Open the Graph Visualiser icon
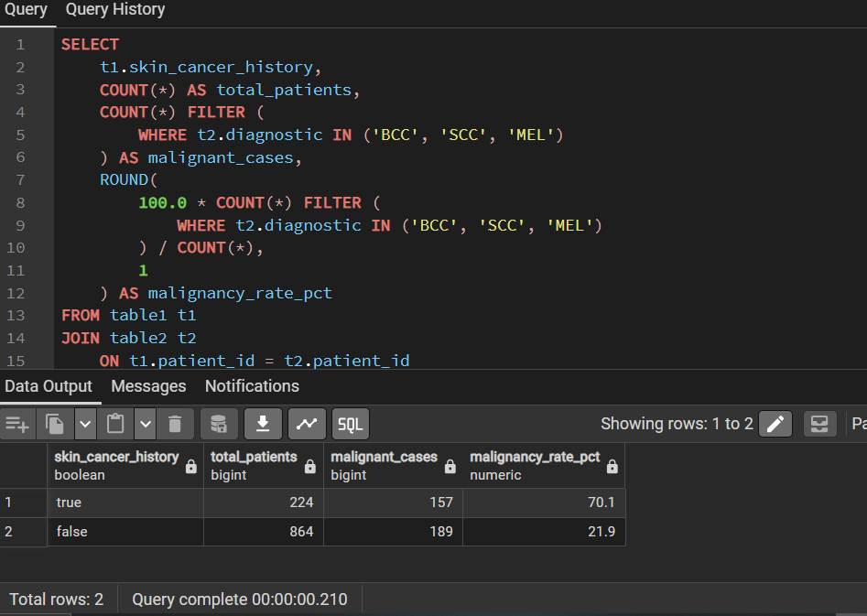The height and width of the screenshot is (616, 867). (x=307, y=424)
